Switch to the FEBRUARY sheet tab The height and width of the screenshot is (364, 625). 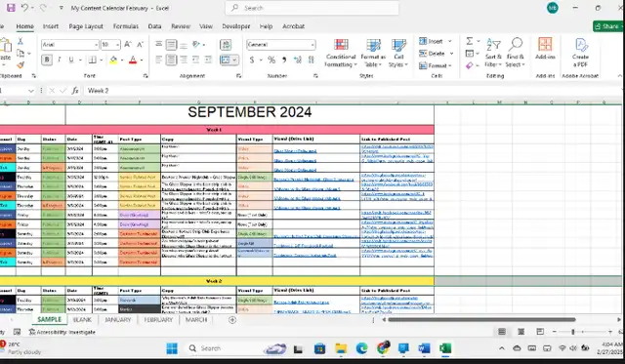point(158,320)
